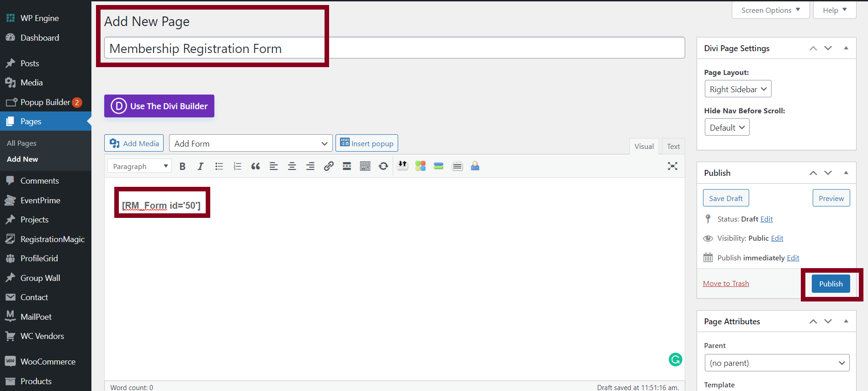This screenshot has width=868, height=391.
Task: Enter distraction-free fullscreen mode
Action: click(x=672, y=166)
